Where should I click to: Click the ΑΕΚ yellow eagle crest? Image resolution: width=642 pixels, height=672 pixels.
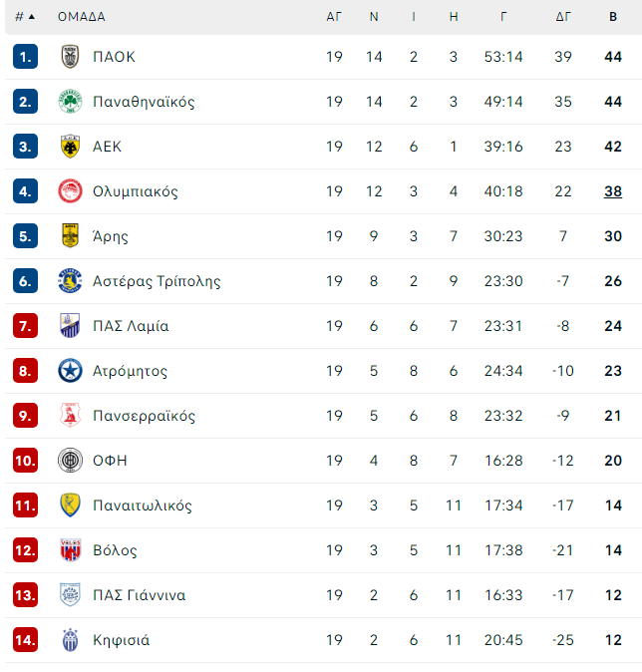[x=70, y=147]
